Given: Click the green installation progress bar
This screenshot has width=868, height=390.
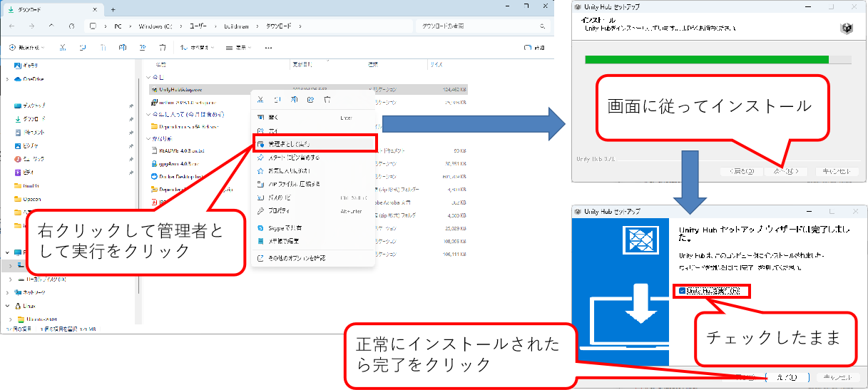Looking at the screenshot, I should click(x=706, y=60).
